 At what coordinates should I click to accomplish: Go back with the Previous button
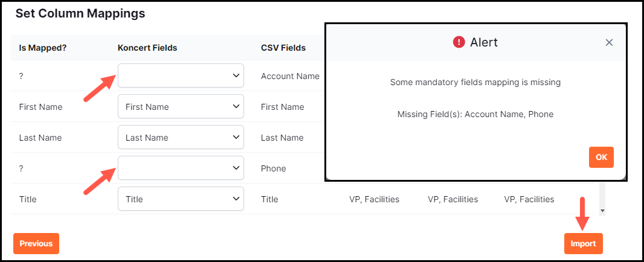[36, 243]
